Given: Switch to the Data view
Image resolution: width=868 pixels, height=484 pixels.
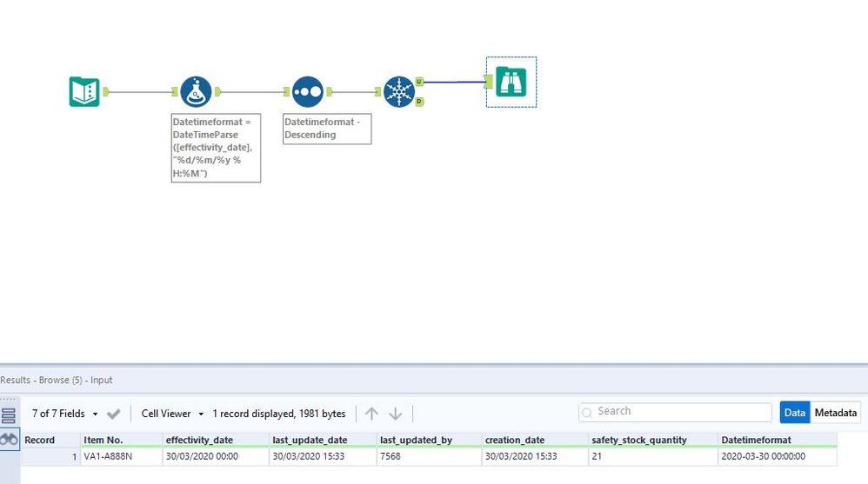Looking at the screenshot, I should click(794, 413).
